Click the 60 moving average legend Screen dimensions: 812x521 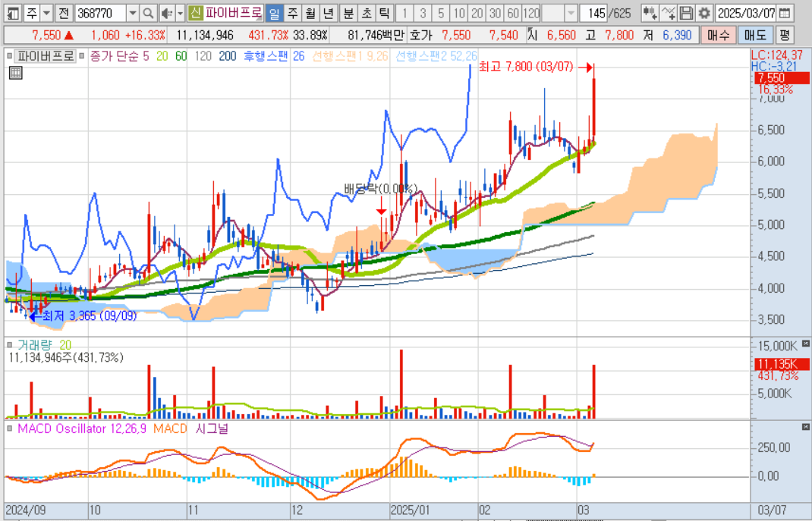click(x=181, y=56)
